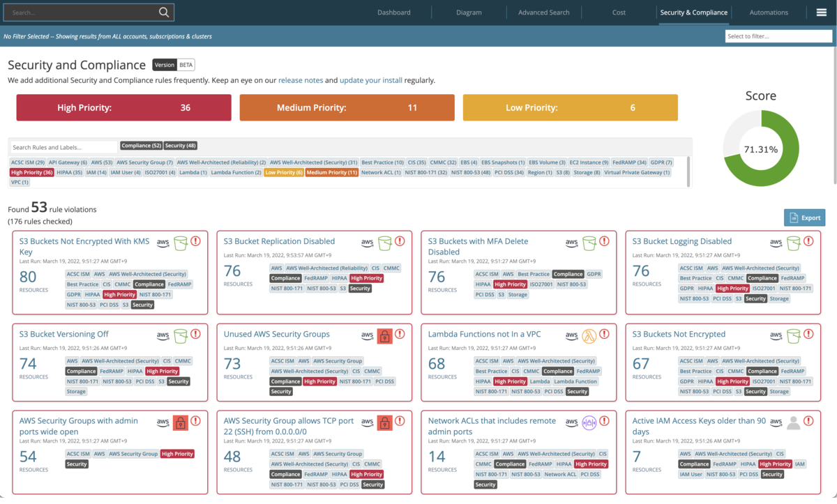Open the Select to filter dropdown
The image size is (837, 504).
pyautogui.click(x=778, y=36)
